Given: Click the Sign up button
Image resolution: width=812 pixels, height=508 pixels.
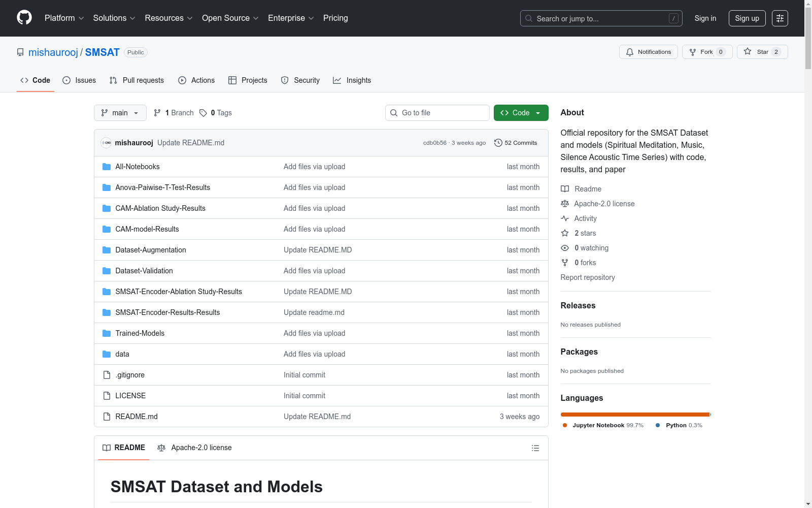Looking at the screenshot, I should 747,18.
